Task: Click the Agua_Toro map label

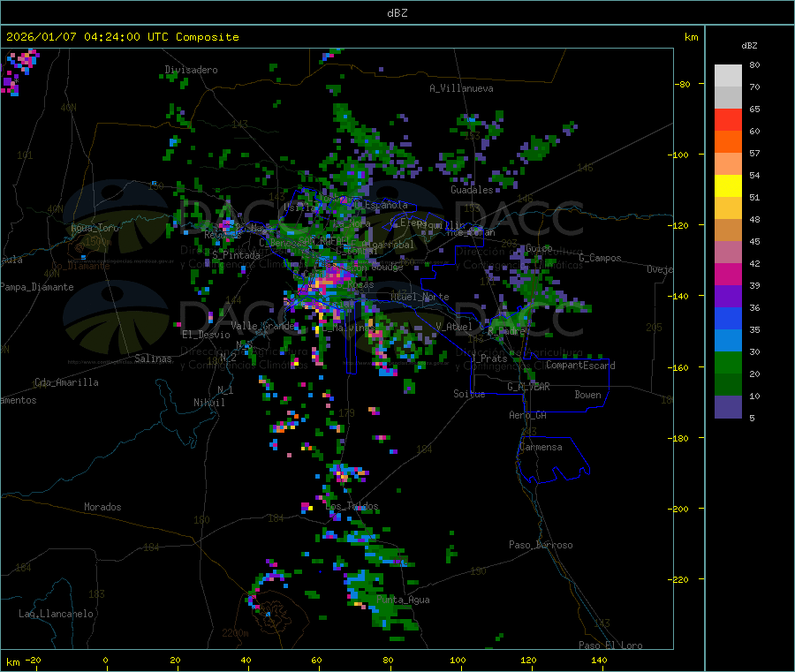Action: [x=95, y=228]
